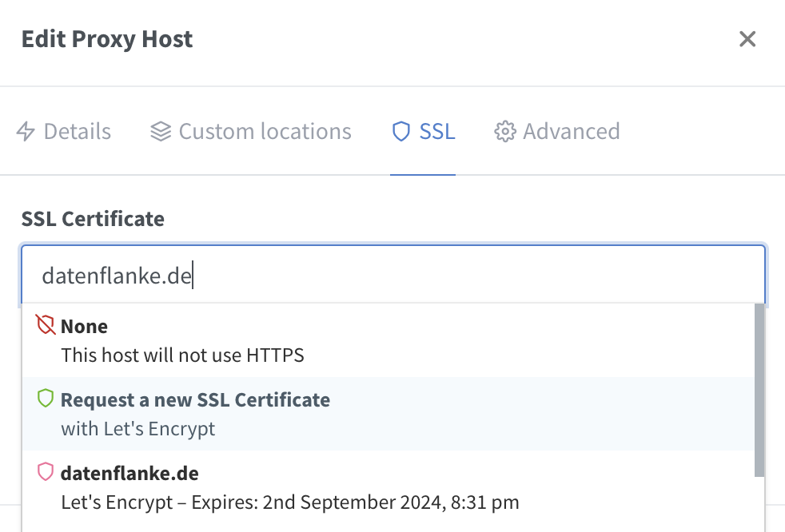Viewport: 785px width, 532px height.
Task: Select Request a new SSL Certificate
Action: pyautogui.click(x=388, y=414)
